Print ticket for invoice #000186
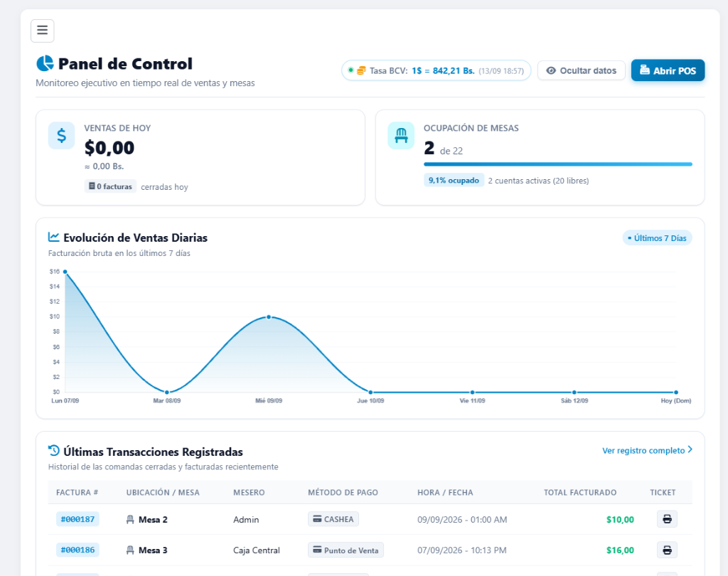Screen dimensions: 728x576 point(667,550)
